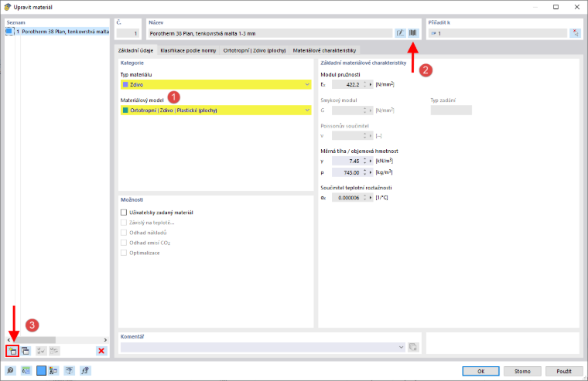Open the Materiálový model dropdown
Viewport: 588px width, 381px height.
tap(216, 111)
